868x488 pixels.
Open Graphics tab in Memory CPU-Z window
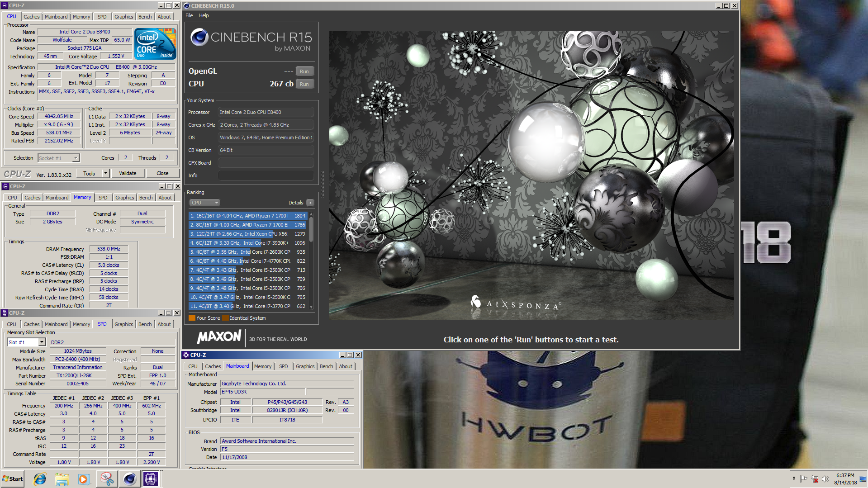(125, 198)
